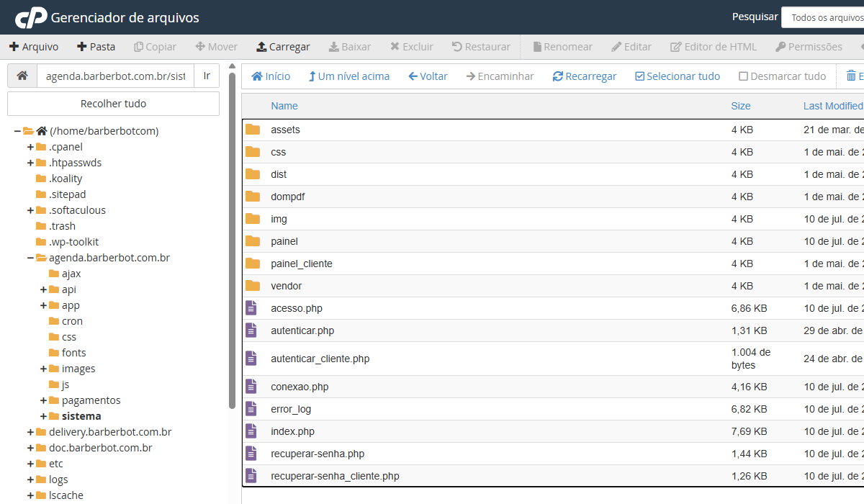This screenshot has width=864, height=504.
Task: Expand the .cpanel folder node
Action: click(31, 147)
